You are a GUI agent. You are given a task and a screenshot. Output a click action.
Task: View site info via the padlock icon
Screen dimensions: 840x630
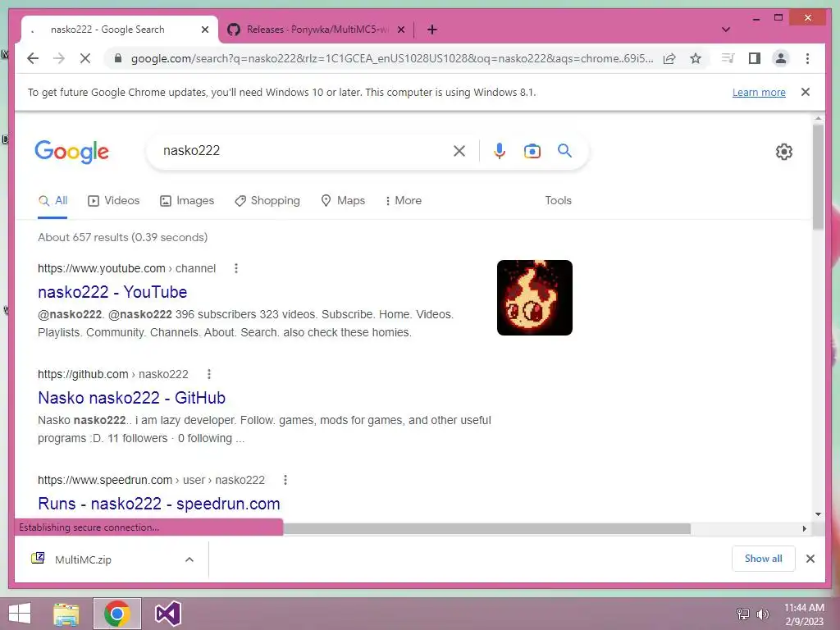[118, 58]
